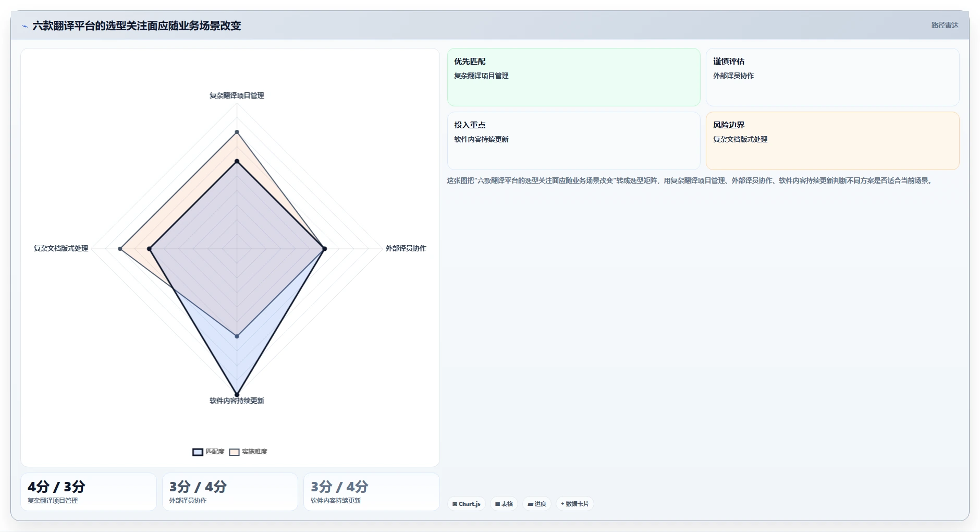Select the Chart.js chip

[467, 504]
